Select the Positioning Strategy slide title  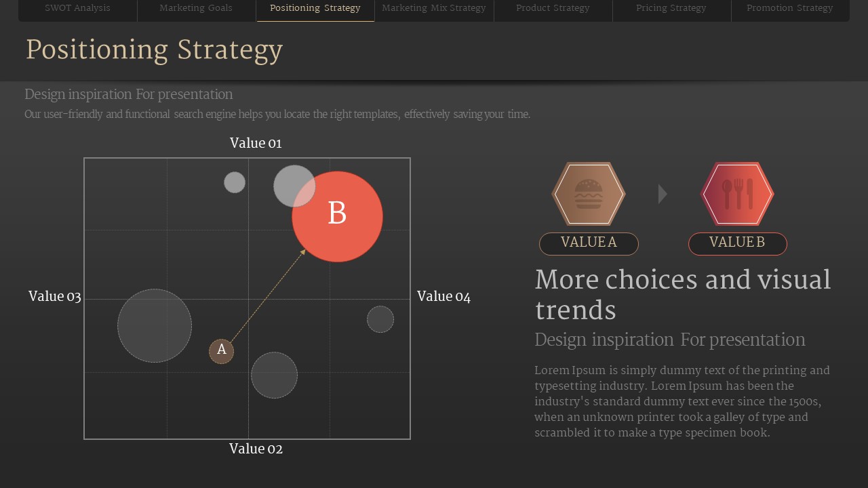tap(154, 50)
